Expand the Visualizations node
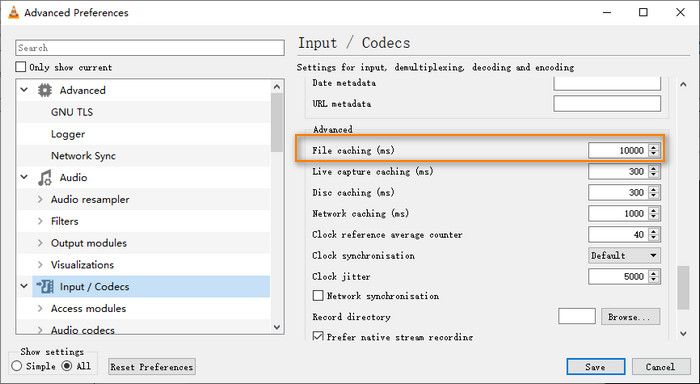The width and height of the screenshot is (700, 384). pos(40,265)
